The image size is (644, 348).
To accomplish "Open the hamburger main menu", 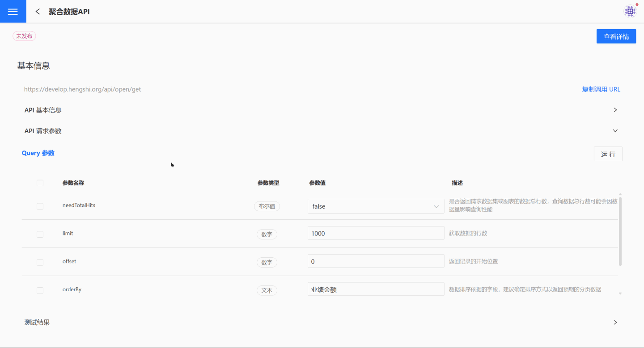I will point(13,12).
